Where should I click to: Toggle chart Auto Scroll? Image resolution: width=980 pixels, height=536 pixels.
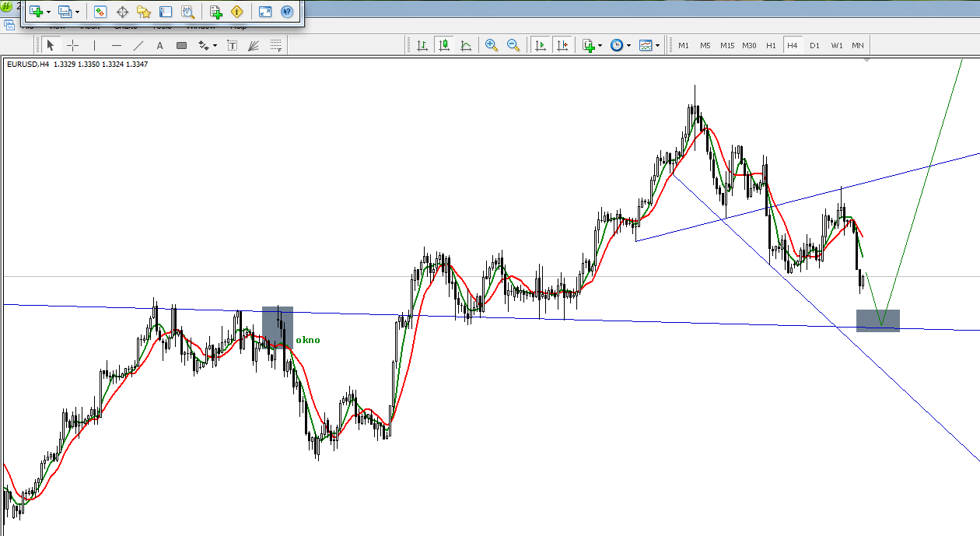tap(540, 45)
